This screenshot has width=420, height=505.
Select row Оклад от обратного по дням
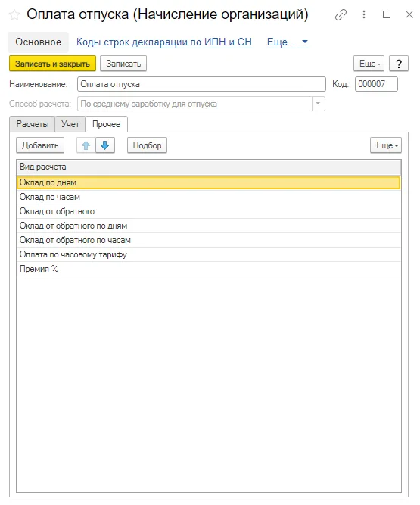(x=209, y=226)
